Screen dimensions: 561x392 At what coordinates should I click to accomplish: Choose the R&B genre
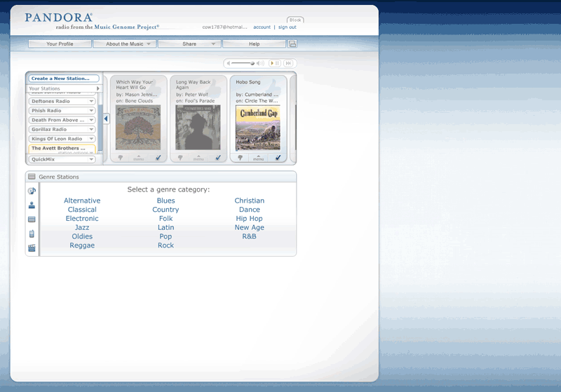tap(250, 236)
